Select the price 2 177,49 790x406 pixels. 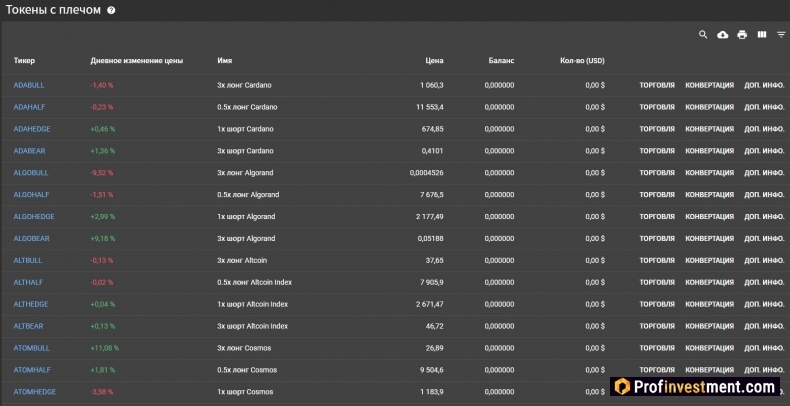[x=430, y=217]
